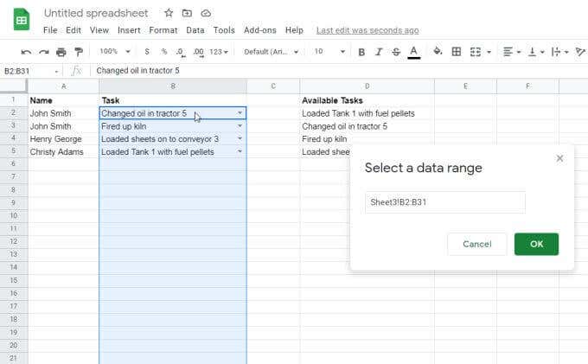Cancel the Select a data range dialog
This screenshot has width=588, height=364.
pos(476,244)
